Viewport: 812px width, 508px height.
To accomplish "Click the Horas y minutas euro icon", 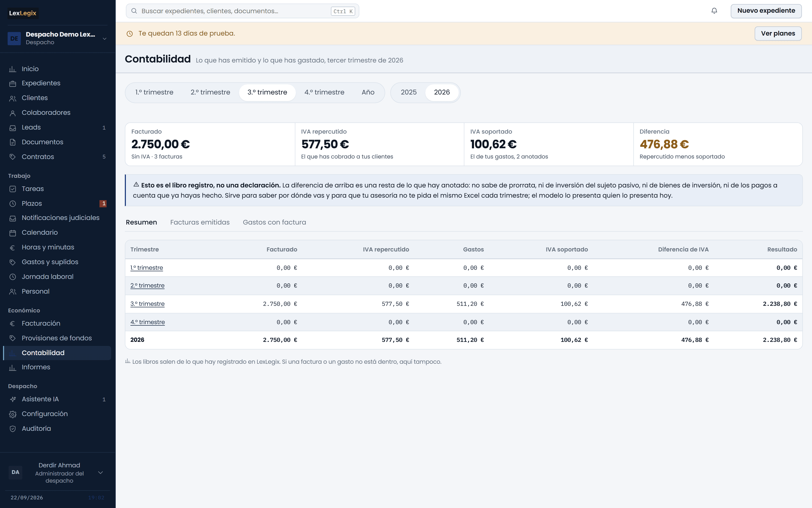I will click(12, 248).
